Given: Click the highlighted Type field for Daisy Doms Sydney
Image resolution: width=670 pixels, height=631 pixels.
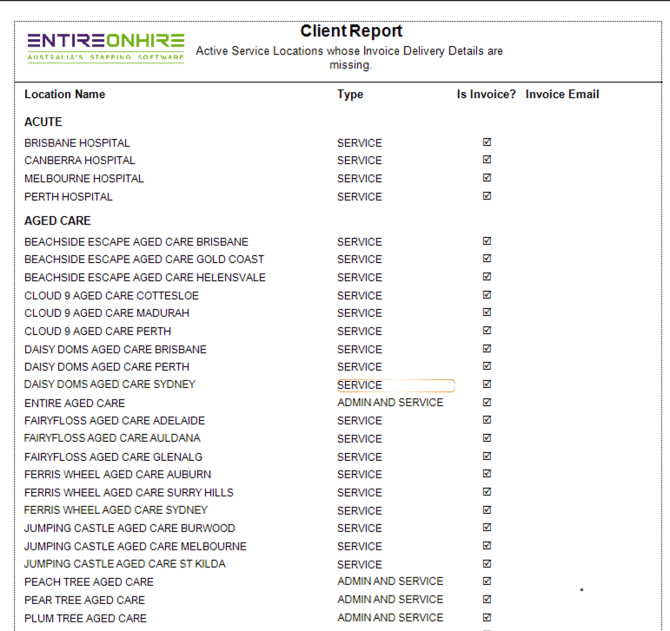Looking at the screenshot, I should point(396,385).
